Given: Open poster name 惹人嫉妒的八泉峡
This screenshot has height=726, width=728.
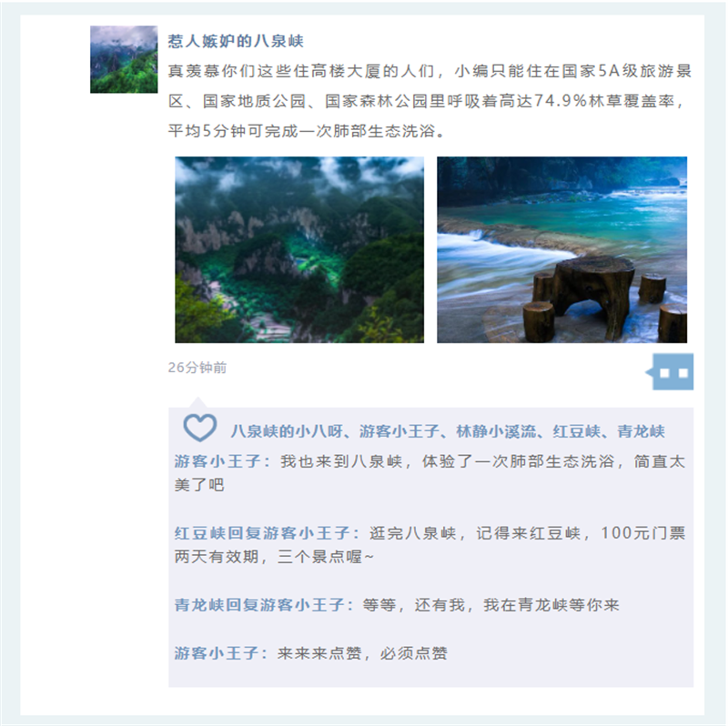Looking at the screenshot, I should coord(236,41).
